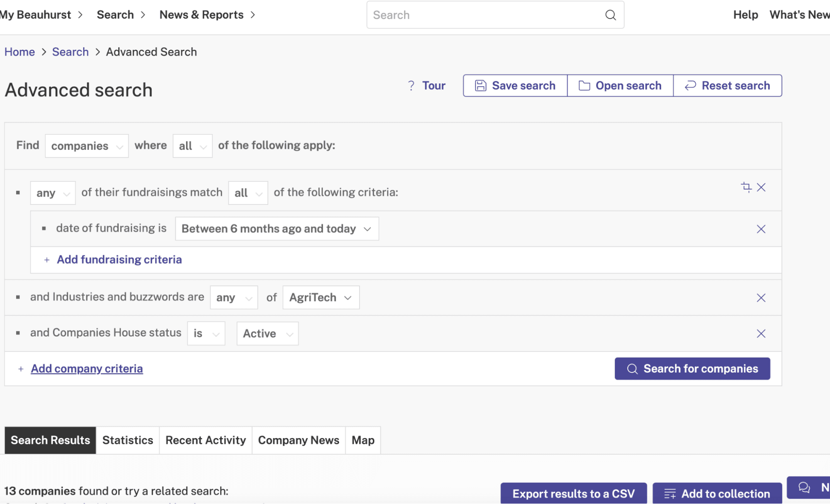This screenshot has width=830, height=504.
Task: Open the News & Reports menu
Action: (x=207, y=15)
